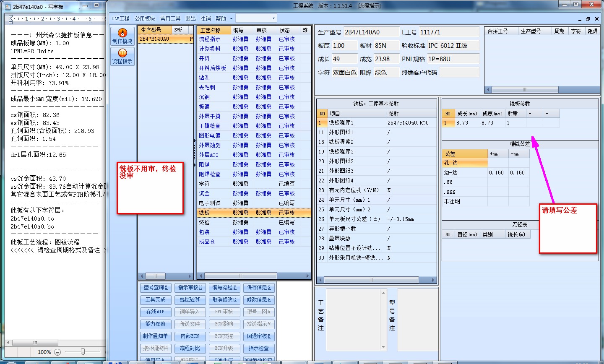
Task: Click the 状态 column header
Action: coord(288,30)
